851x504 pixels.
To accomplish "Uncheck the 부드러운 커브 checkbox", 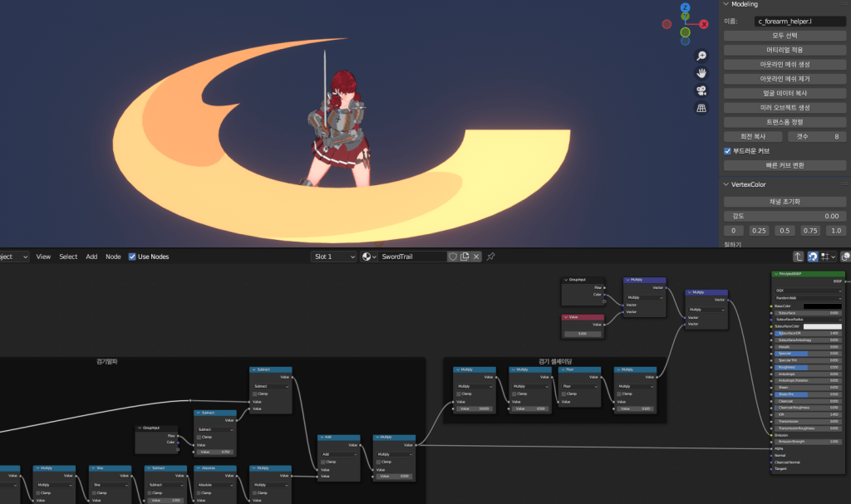I will tap(728, 151).
